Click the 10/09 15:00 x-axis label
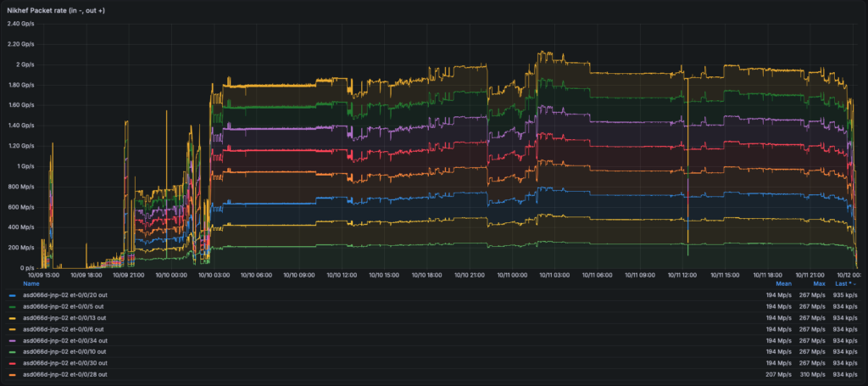 (x=43, y=274)
